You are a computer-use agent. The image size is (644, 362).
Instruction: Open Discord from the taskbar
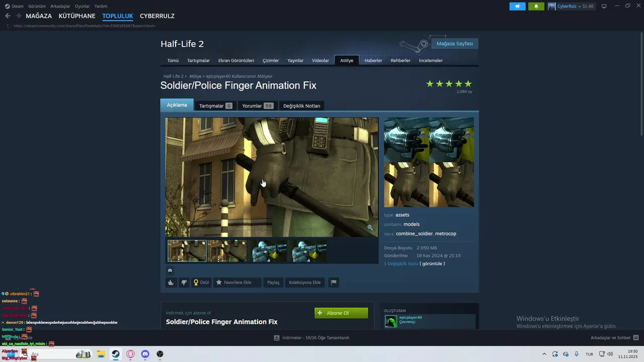pyautogui.click(x=145, y=354)
